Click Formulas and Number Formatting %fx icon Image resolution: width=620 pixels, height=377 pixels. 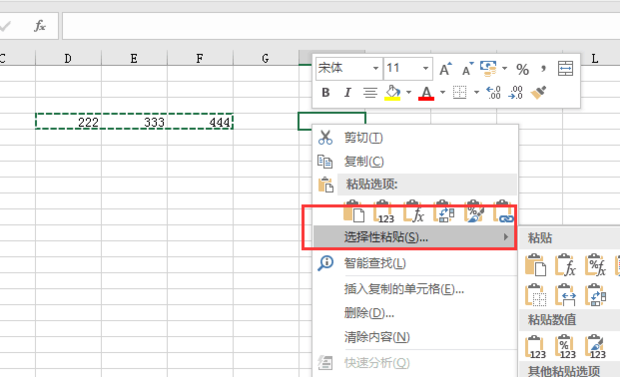click(595, 265)
